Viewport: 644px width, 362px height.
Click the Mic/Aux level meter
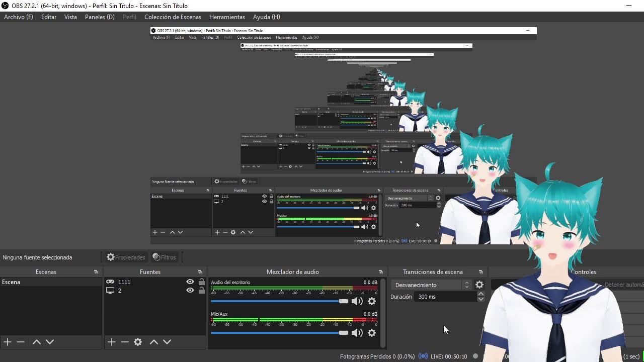pyautogui.click(x=294, y=321)
